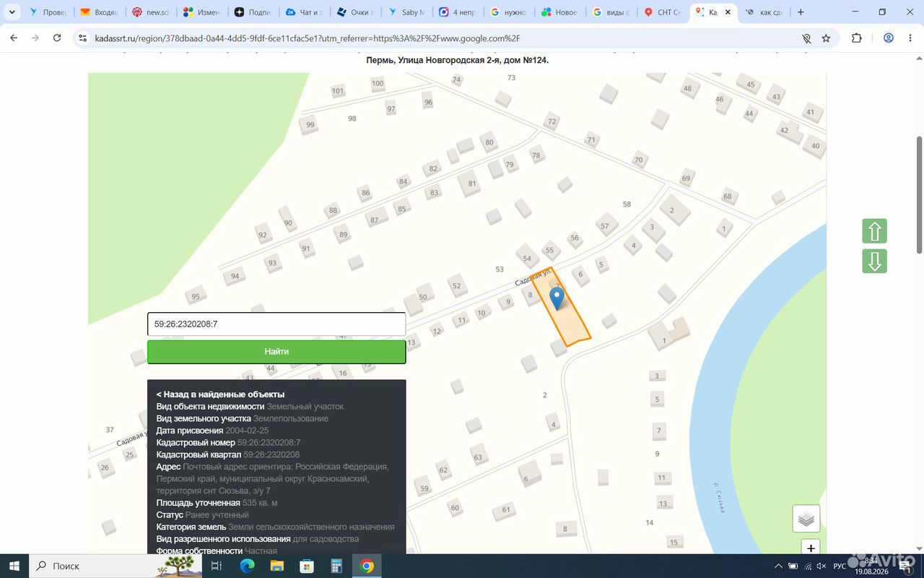Click the green down arrow icon
The height and width of the screenshot is (578, 924).
(874, 261)
